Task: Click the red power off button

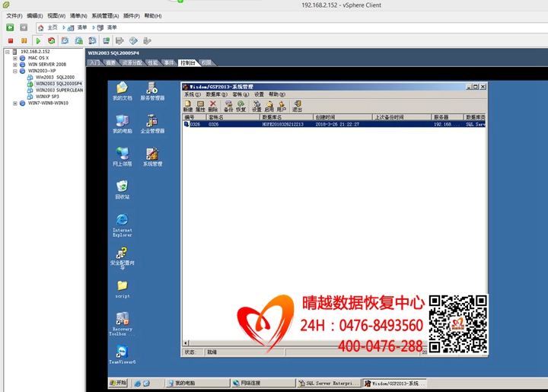Action: 11,41
